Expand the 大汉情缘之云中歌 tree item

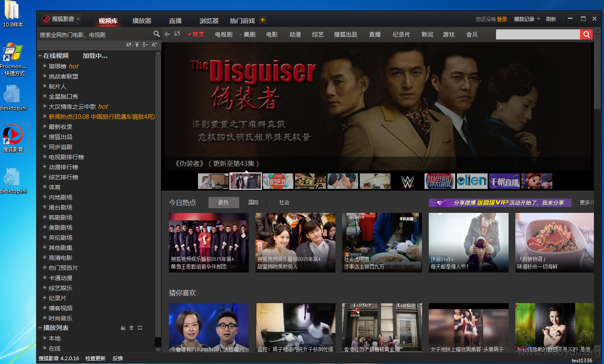[45, 106]
